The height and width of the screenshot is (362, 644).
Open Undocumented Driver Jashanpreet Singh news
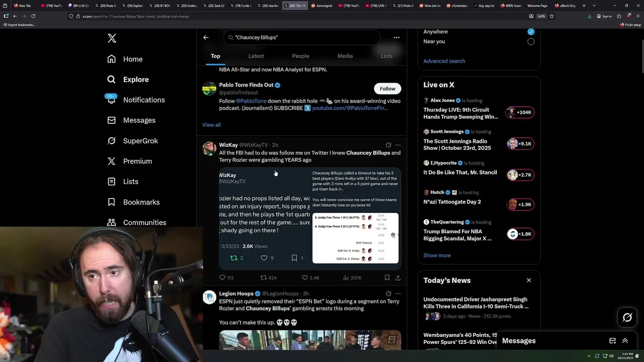point(475,303)
